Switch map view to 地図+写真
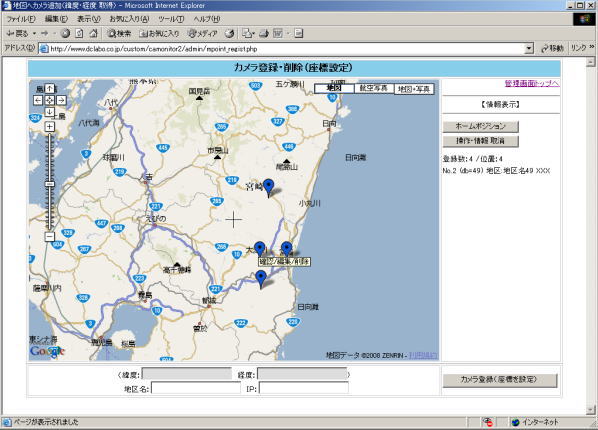Screen dimensions: 598x430 pyautogui.click(x=414, y=89)
